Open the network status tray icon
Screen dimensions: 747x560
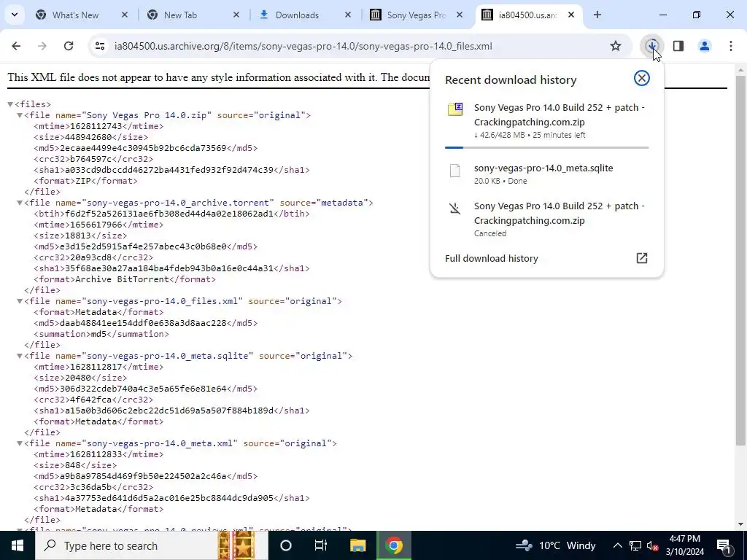[x=635, y=545]
